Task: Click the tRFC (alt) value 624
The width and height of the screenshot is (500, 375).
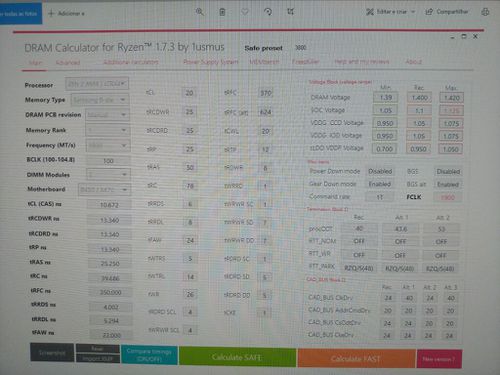Action: pos(266,112)
